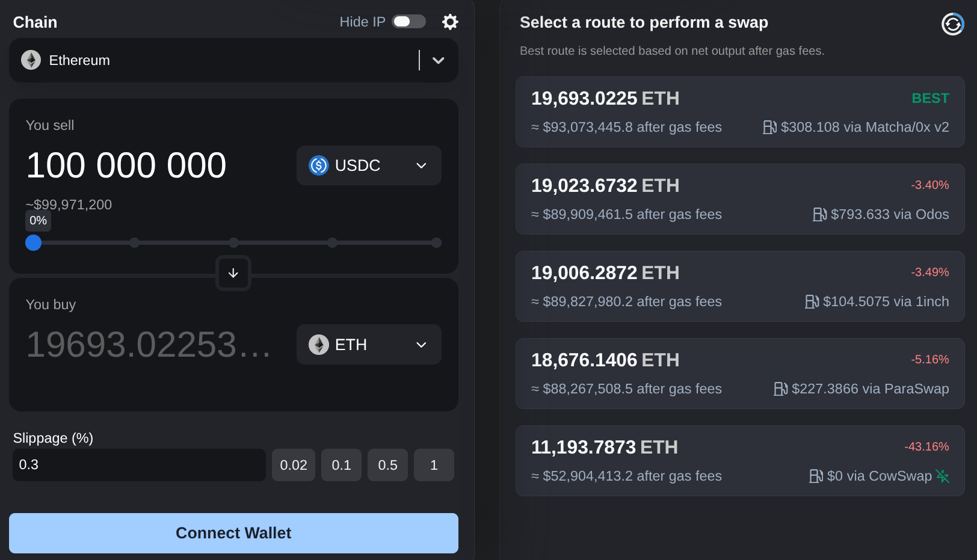977x560 pixels.
Task: Select the Odos route option
Action: click(740, 199)
